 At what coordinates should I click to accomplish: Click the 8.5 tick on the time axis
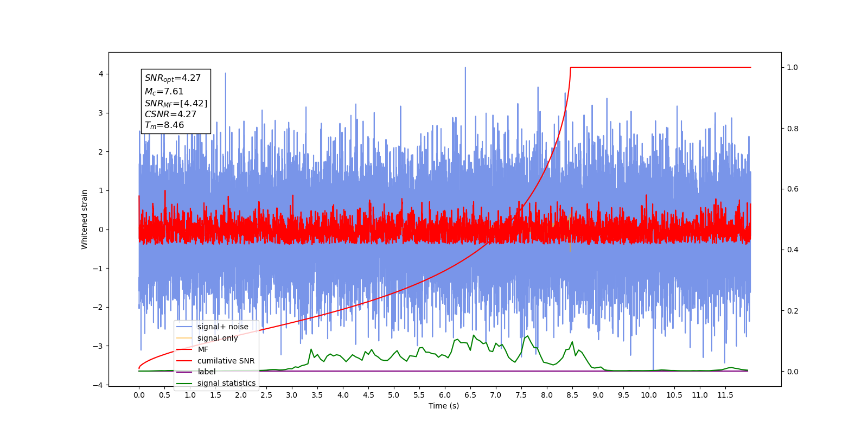click(572, 395)
